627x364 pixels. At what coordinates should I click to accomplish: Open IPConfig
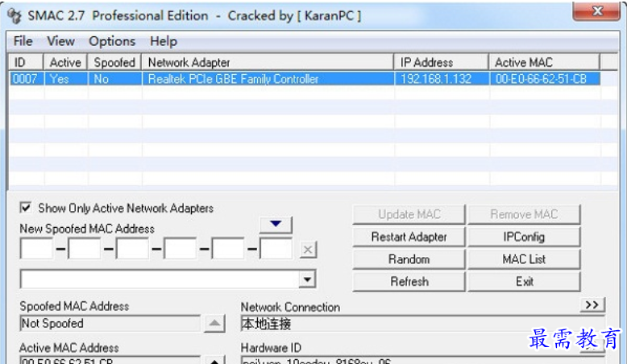[524, 237]
